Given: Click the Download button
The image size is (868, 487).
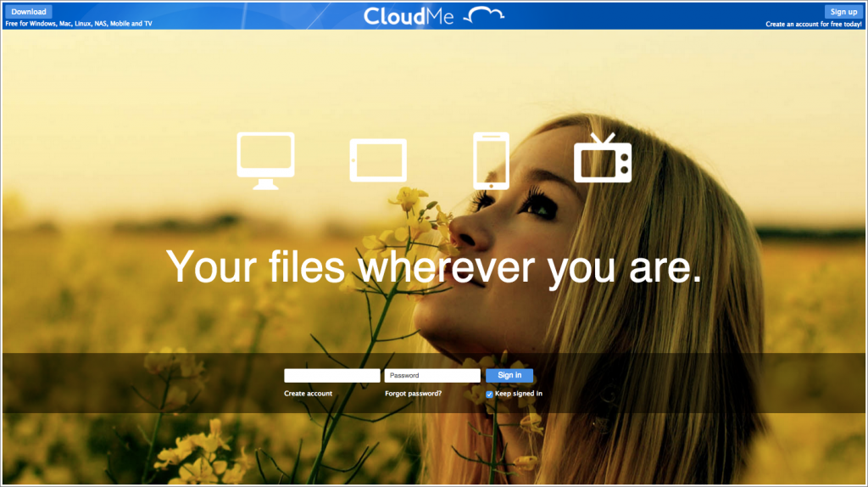Looking at the screenshot, I should [29, 12].
